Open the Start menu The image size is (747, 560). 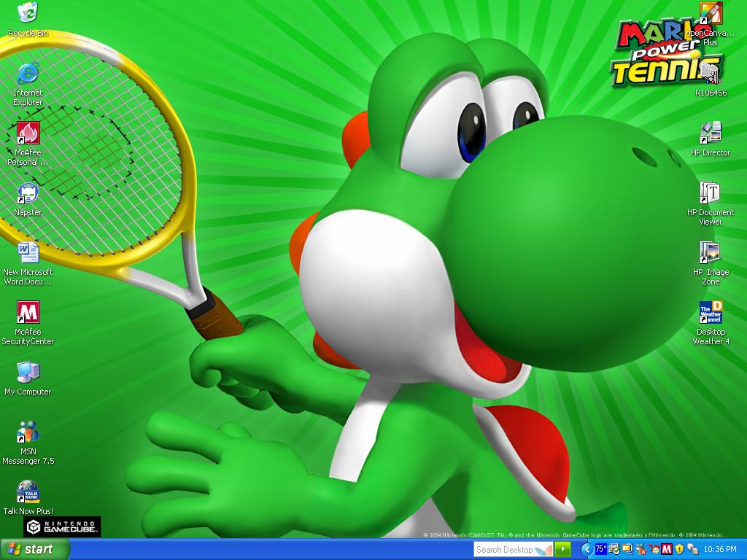pyautogui.click(x=34, y=549)
